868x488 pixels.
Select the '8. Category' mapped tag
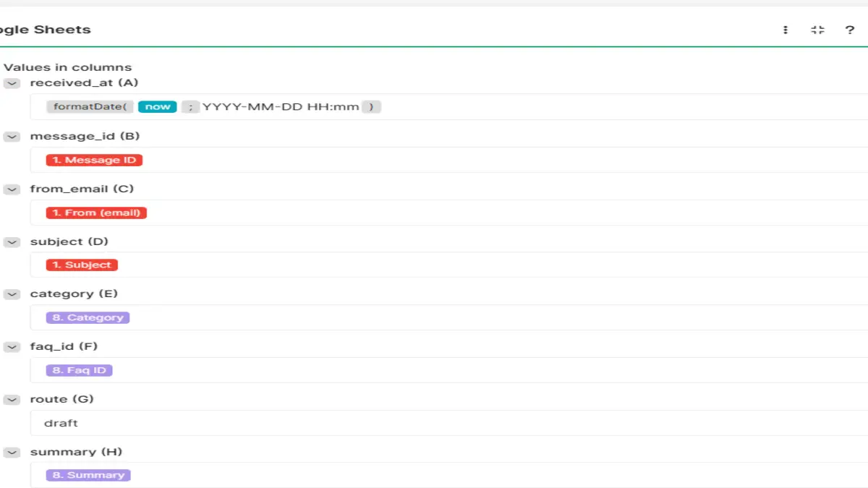tap(88, 317)
